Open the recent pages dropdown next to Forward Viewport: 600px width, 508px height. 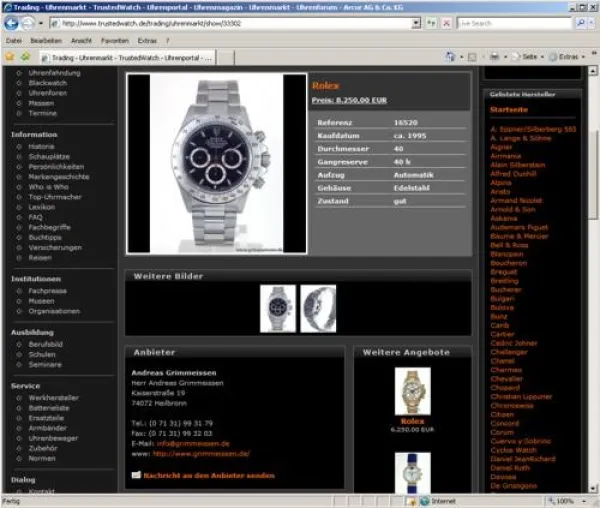[x=40, y=23]
